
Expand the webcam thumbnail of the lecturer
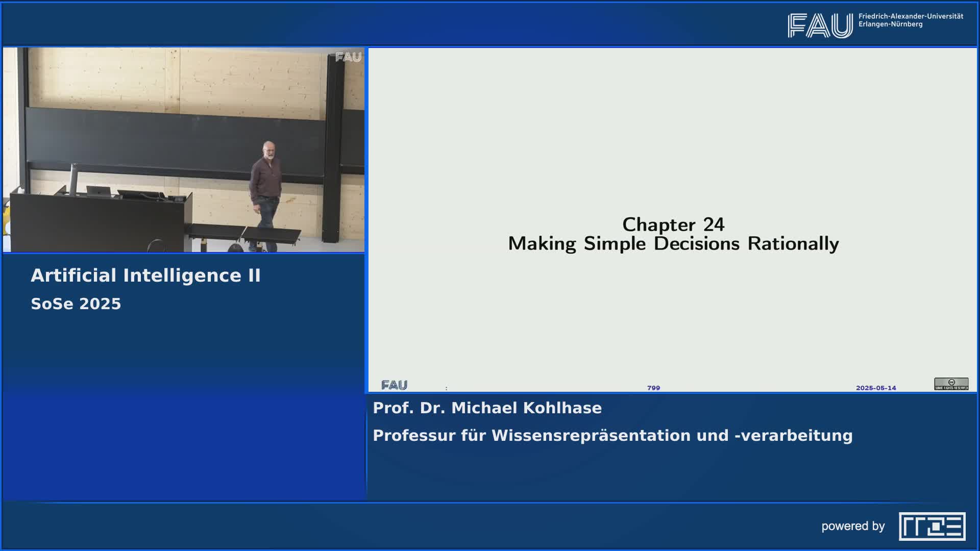click(x=185, y=149)
